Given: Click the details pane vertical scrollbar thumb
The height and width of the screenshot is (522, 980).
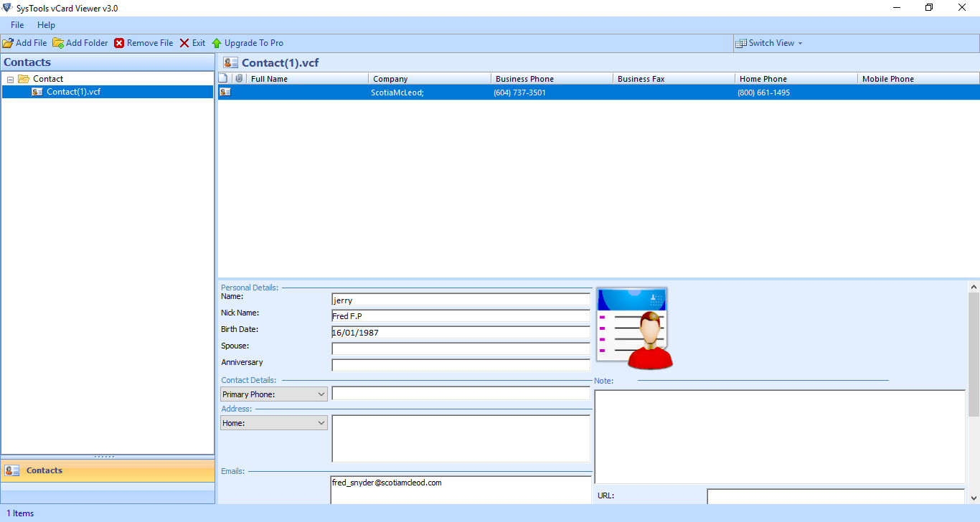Looking at the screenshot, I should click(974, 354).
